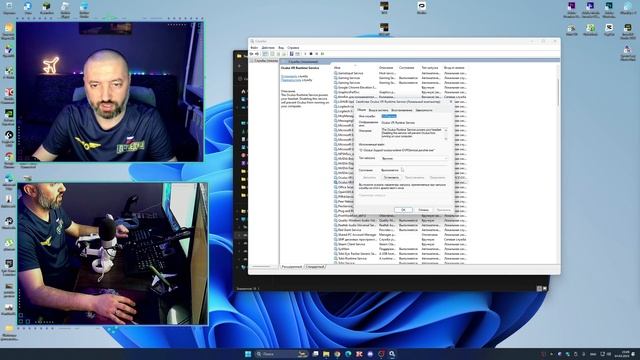Open the Вид menu in Services

pyautogui.click(x=281, y=48)
